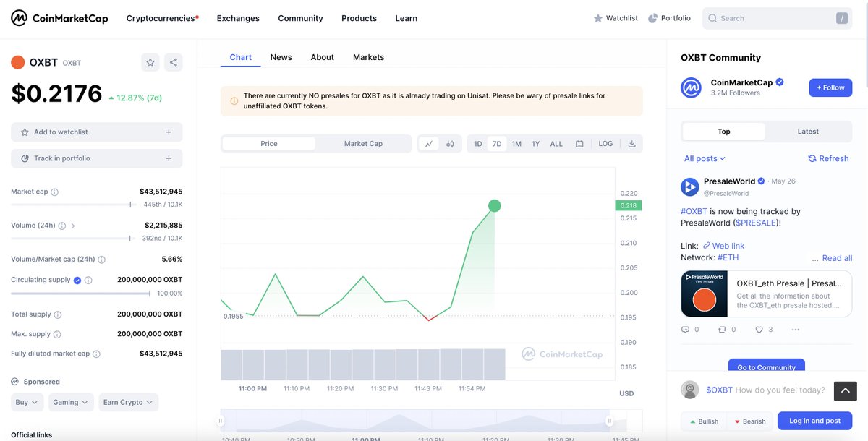Open the Gaming dropdown
This screenshot has width=868, height=441.
71,403
